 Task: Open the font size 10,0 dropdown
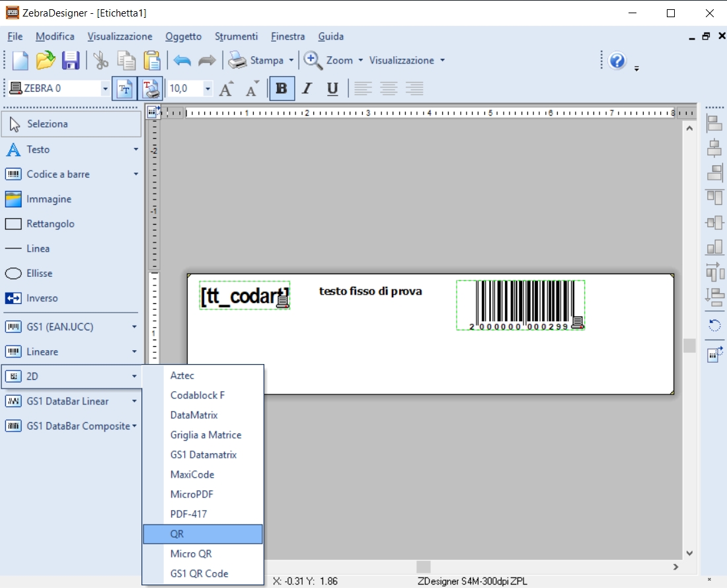coord(208,89)
